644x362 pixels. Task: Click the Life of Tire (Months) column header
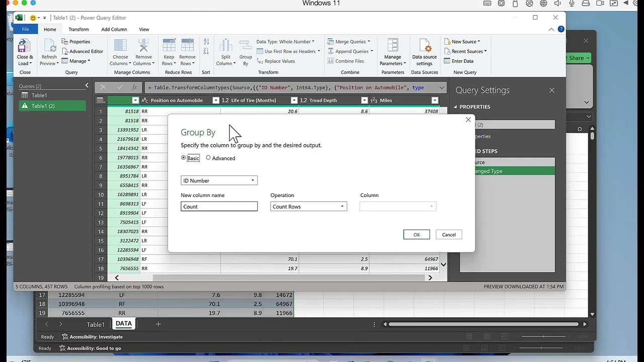(x=259, y=101)
